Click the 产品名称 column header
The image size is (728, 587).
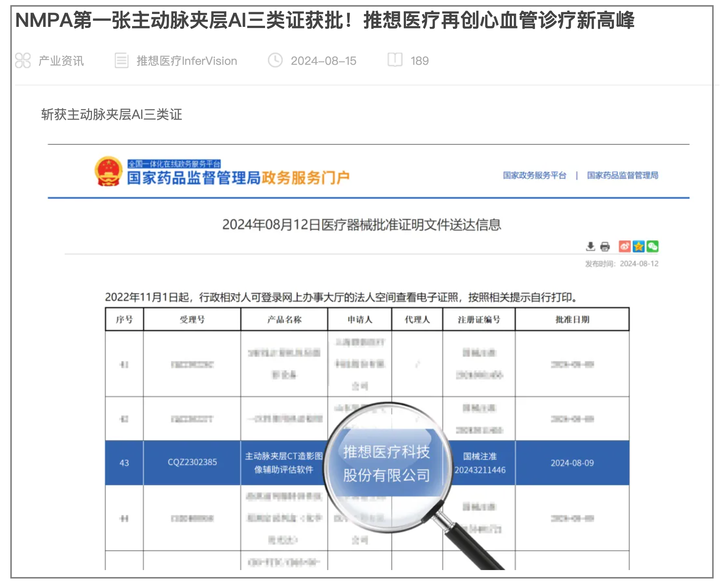click(x=284, y=320)
